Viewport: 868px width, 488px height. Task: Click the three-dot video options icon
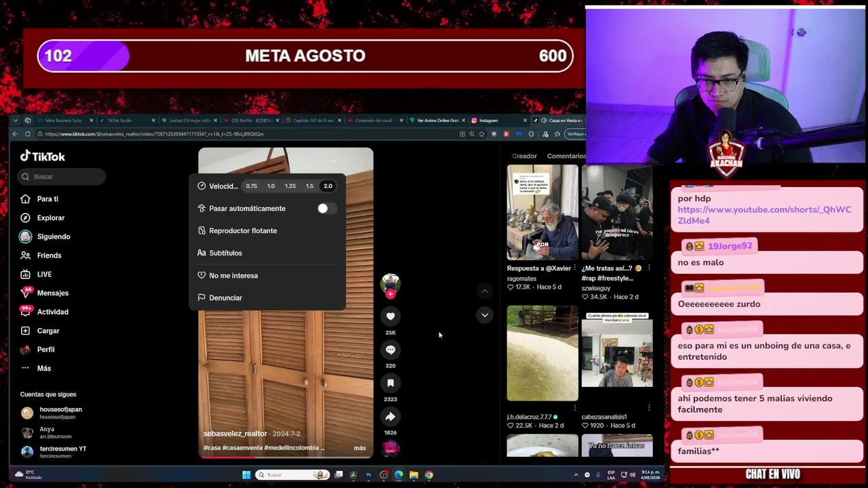point(336,161)
